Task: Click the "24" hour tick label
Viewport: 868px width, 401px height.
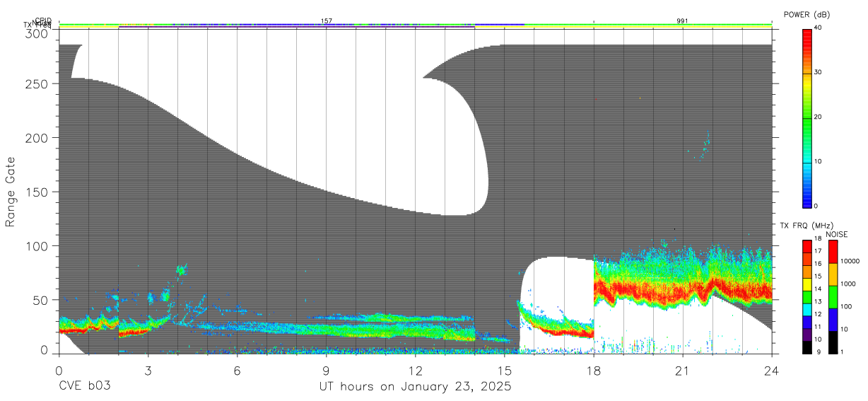Action: pos(771,370)
